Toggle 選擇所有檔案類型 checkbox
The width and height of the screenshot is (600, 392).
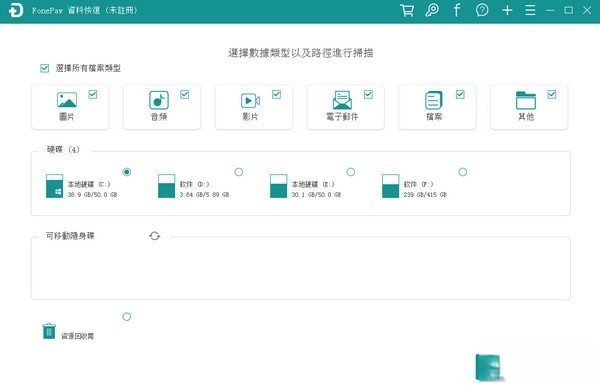(x=45, y=69)
